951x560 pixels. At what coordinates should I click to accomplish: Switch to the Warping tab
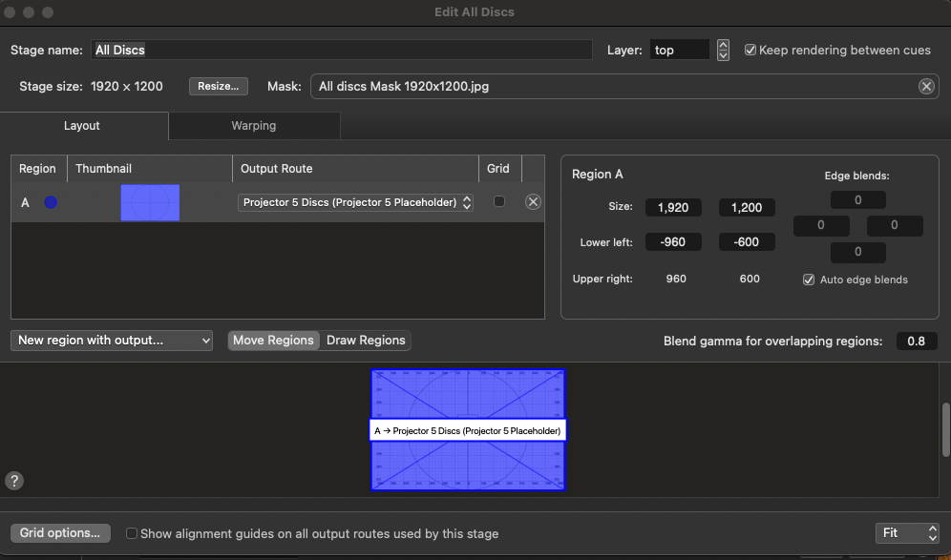(254, 126)
